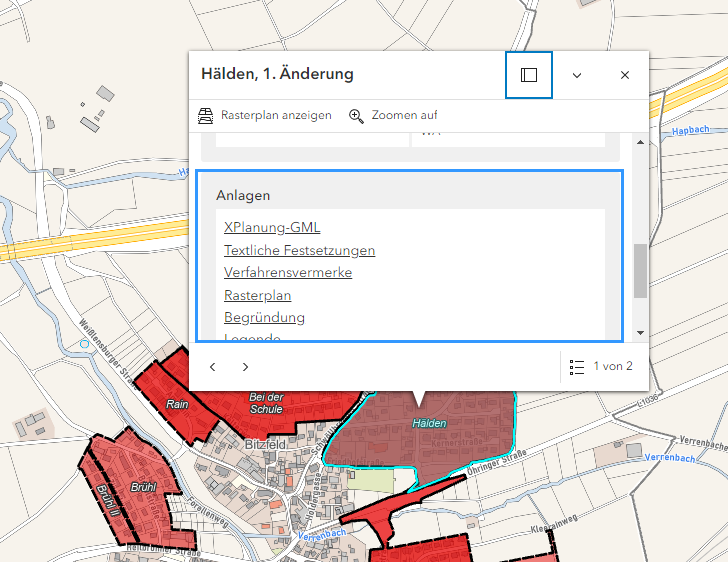Viewport: 728px width, 562px height.
Task: Close the Hälden, 1. Änderung popup
Action: pyautogui.click(x=625, y=75)
